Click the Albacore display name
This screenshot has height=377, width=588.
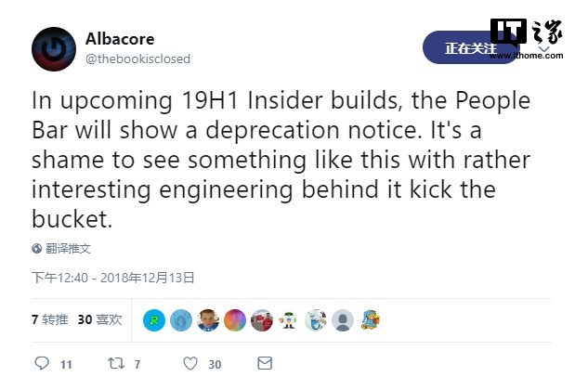[x=120, y=39]
